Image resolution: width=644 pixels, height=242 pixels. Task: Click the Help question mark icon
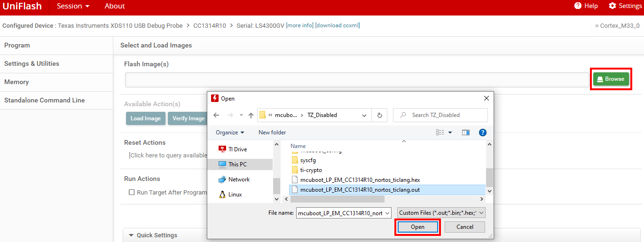pyautogui.click(x=578, y=6)
